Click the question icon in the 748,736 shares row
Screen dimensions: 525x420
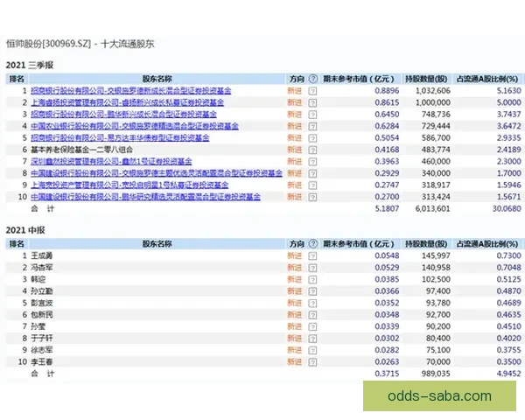(312, 115)
